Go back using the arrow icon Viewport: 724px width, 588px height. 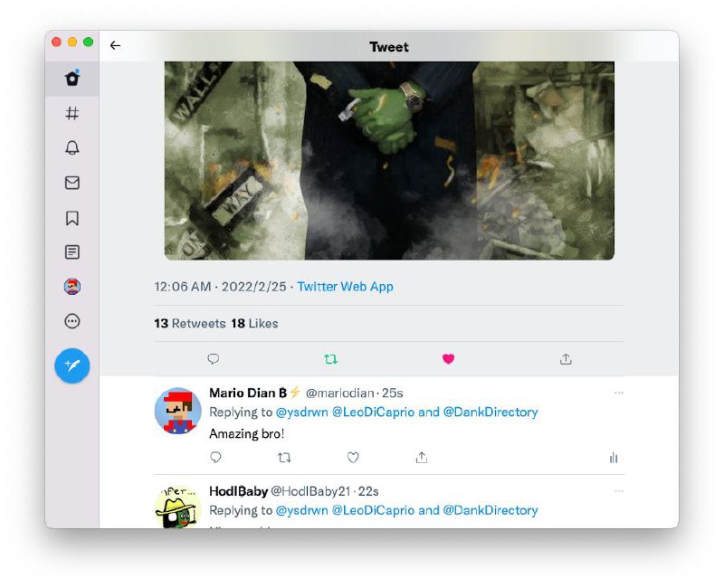click(x=115, y=45)
